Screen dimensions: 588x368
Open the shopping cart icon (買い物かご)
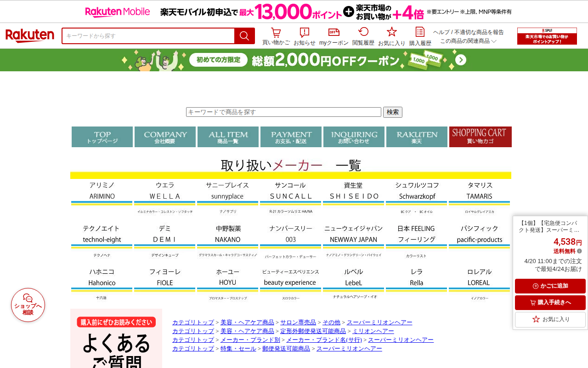tap(276, 36)
